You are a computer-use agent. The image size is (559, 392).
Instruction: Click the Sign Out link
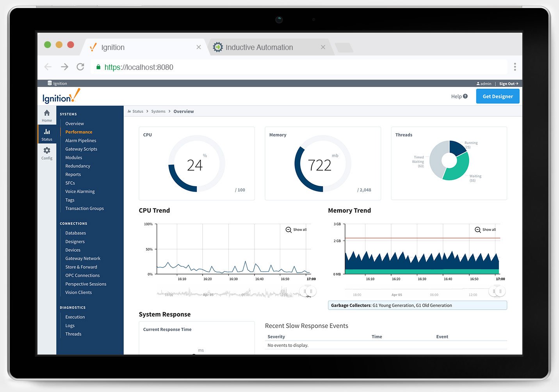click(508, 84)
